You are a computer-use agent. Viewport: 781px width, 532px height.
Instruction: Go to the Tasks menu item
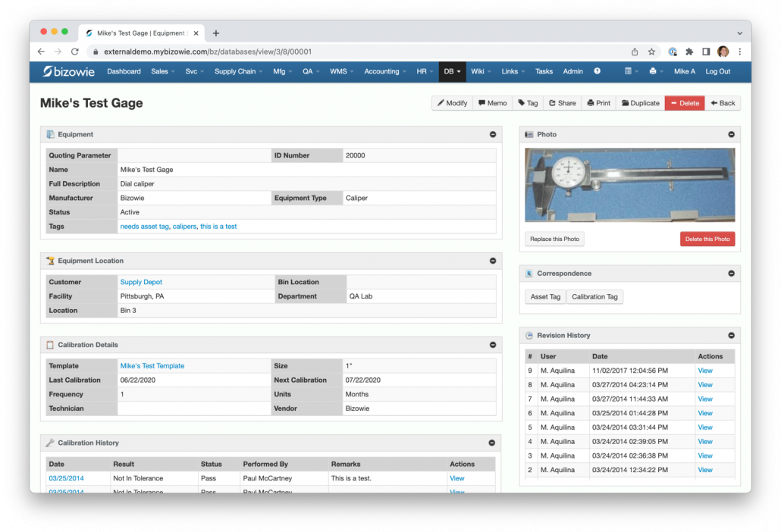pyautogui.click(x=544, y=71)
